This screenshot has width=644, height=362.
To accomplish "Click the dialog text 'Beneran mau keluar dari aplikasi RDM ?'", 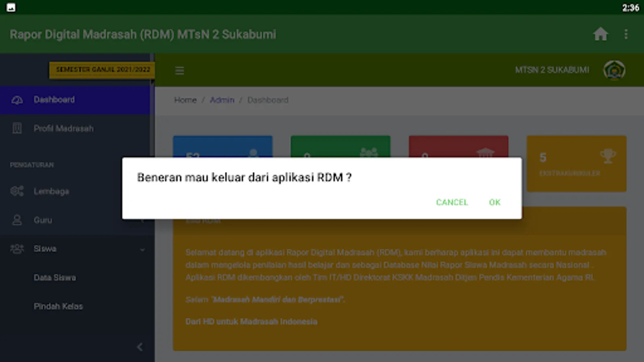I will (x=244, y=177).
